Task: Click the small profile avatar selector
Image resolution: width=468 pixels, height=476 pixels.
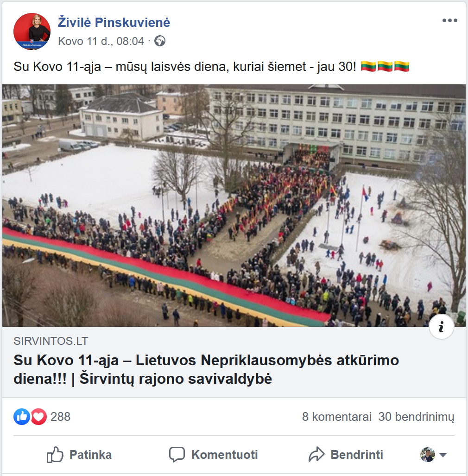Action: pos(428,455)
